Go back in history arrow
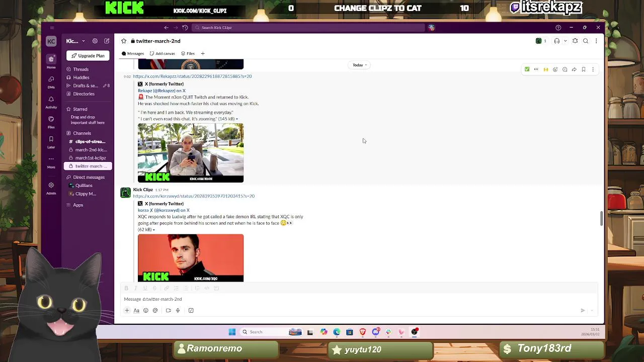 point(166,28)
